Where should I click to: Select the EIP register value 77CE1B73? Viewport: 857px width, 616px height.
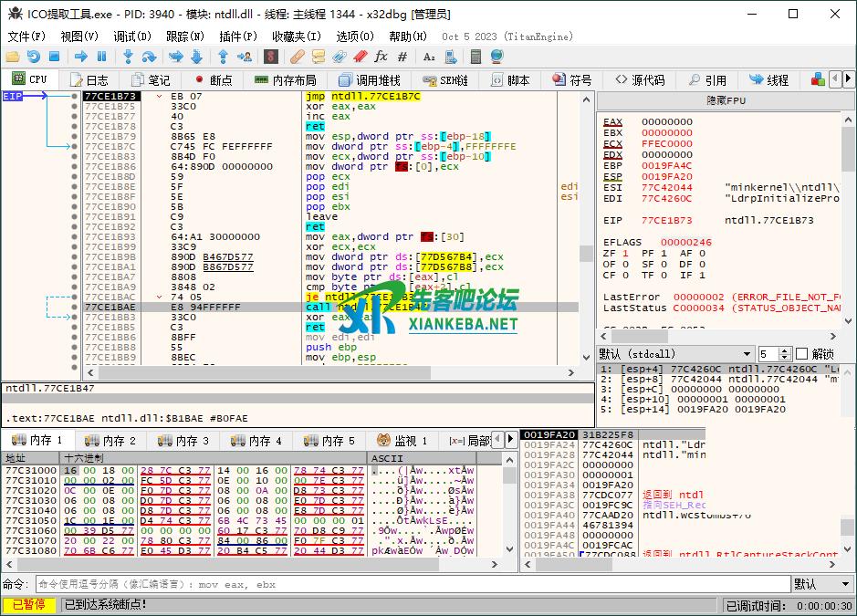click(667, 220)
